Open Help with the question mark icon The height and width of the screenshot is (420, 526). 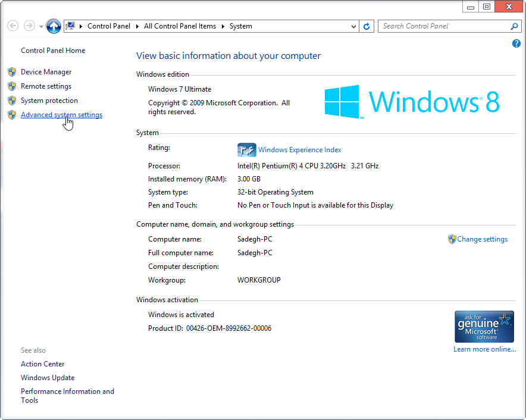click(x=516, y=43)
